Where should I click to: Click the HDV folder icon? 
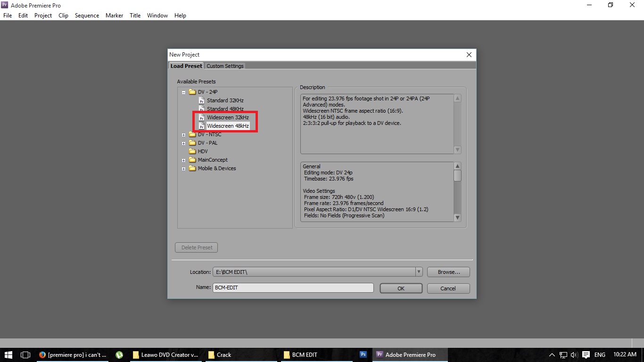tap(192, 151)
